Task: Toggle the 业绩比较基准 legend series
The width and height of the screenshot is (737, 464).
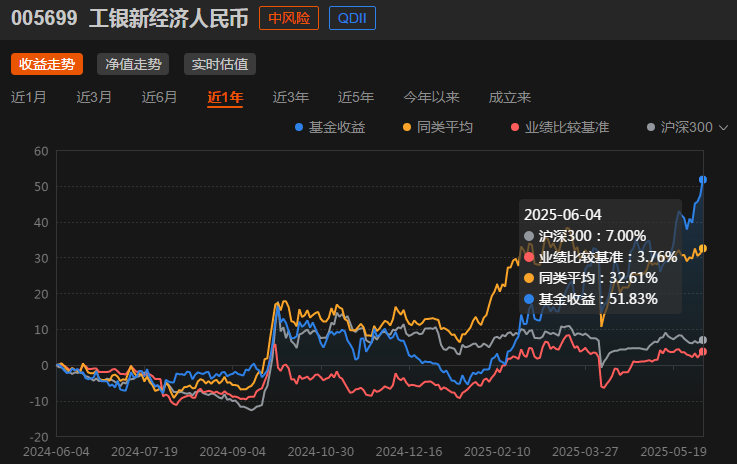Action: point(560,127)
